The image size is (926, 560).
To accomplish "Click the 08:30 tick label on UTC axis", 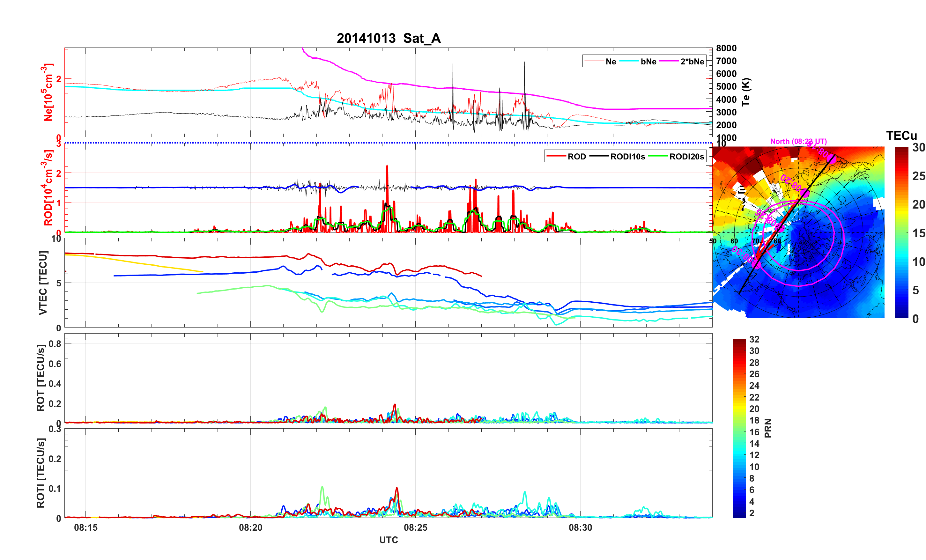I will click(580, 527).
